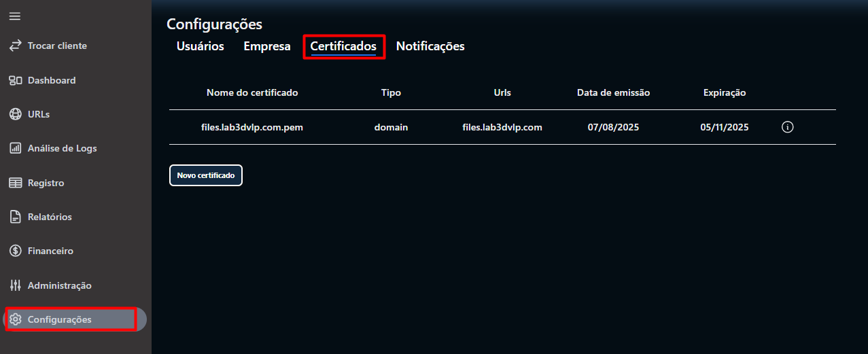Switch to the Usuários tab
This screenshot has height=354, width=868.
click(x=200, y=46)
